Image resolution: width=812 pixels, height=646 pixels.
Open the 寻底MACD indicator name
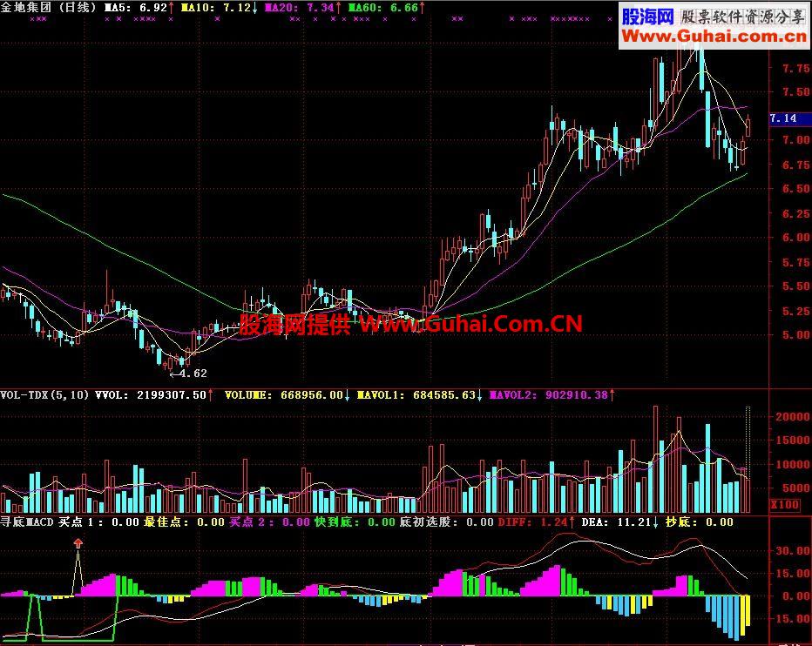[x=27, y=522]
